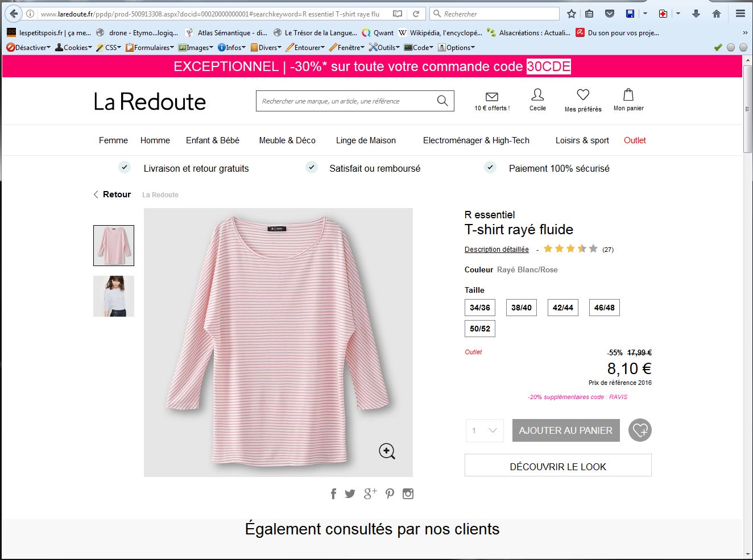Go to the Outlet menu section
Screen dimensions: 753x560
pos(635,140)
